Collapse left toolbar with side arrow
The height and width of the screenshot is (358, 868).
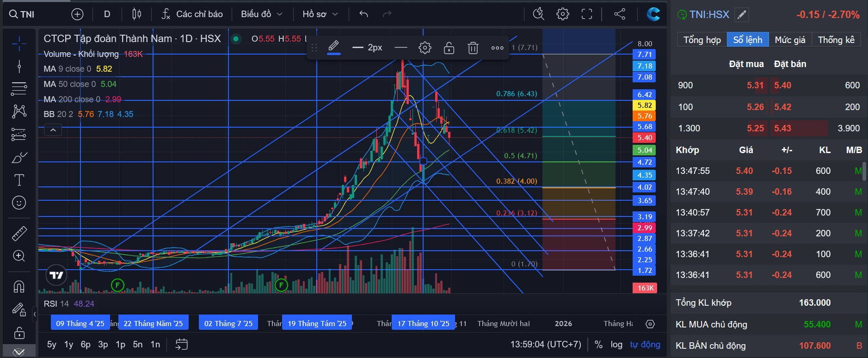[35, 315]
